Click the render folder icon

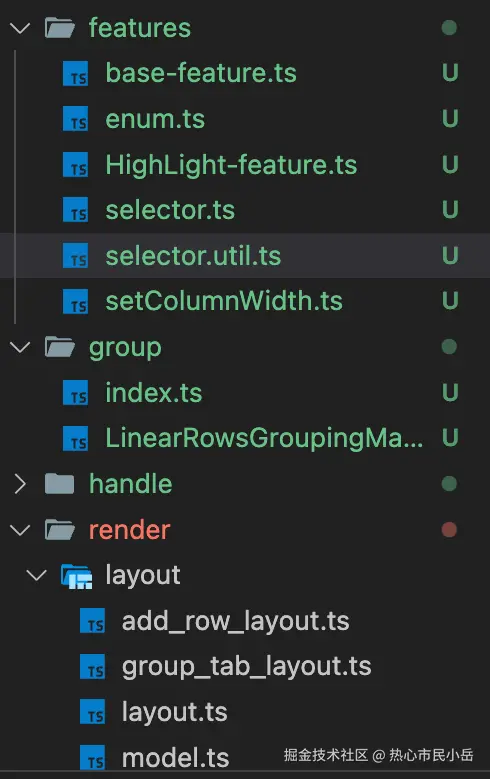60,530
